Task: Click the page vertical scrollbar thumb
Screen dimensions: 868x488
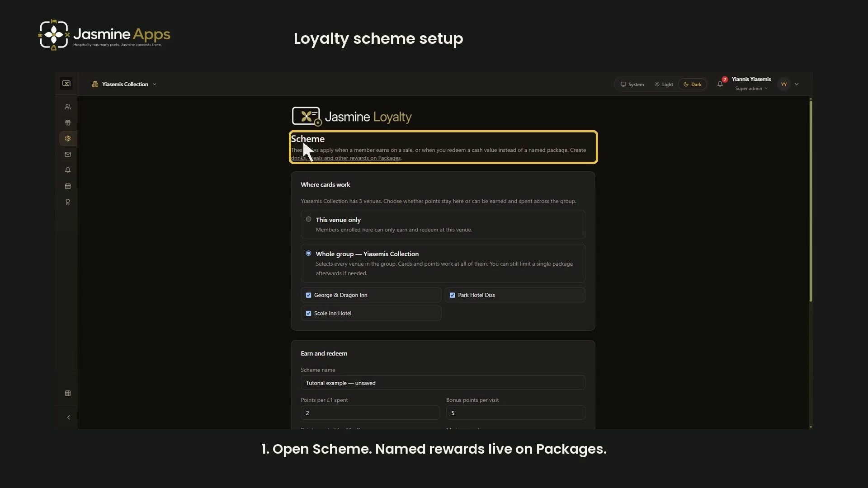Action: tap(811, 201)
